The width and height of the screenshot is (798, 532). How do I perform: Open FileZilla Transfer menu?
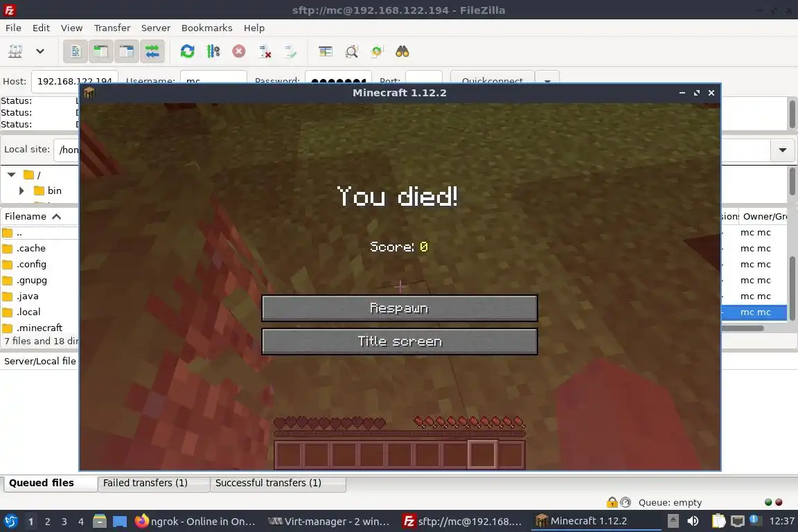tap(112, 28)
